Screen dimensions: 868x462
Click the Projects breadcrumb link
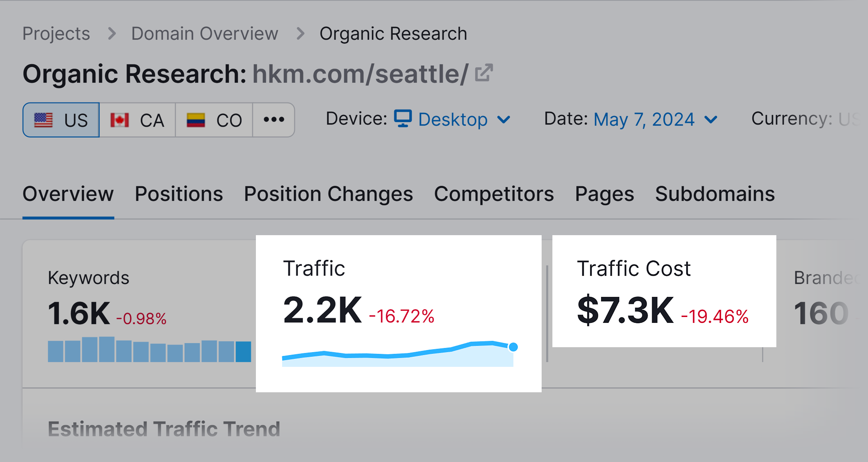click(x=56, y=33)
